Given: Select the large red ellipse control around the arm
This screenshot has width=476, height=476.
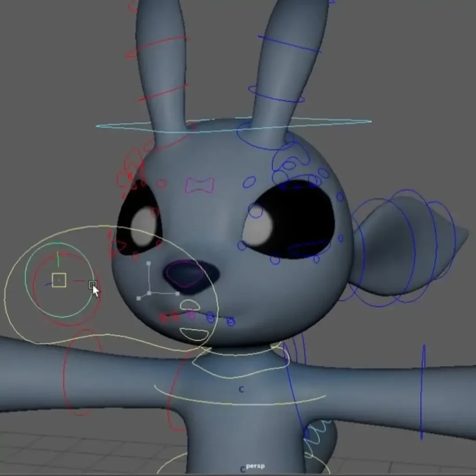Looking at the screenshot, I should [x=82, y=372].
